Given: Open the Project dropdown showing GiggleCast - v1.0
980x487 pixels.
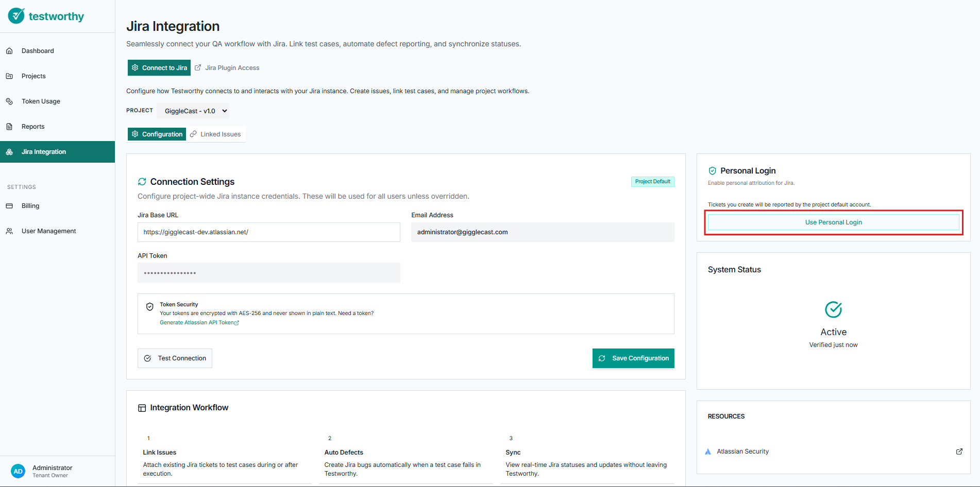Looking at the screenshot, I should point(193,111).
